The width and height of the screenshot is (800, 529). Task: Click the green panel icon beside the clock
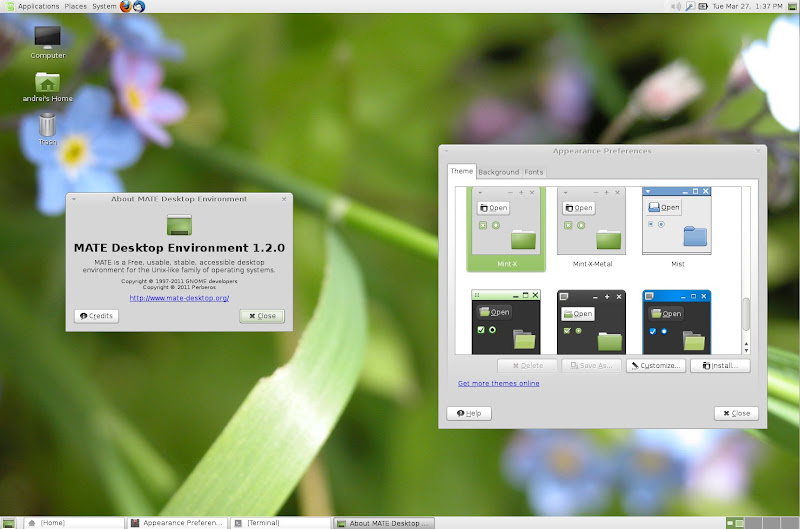coord(792,6)
